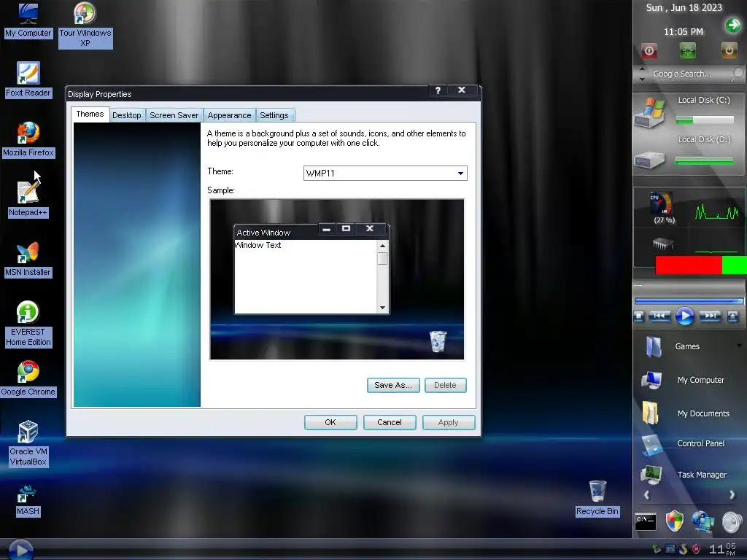The height and width of the screenshot is (560, 747).
Task: Click the red shutdown sidebar button
Action: (649, 50)
